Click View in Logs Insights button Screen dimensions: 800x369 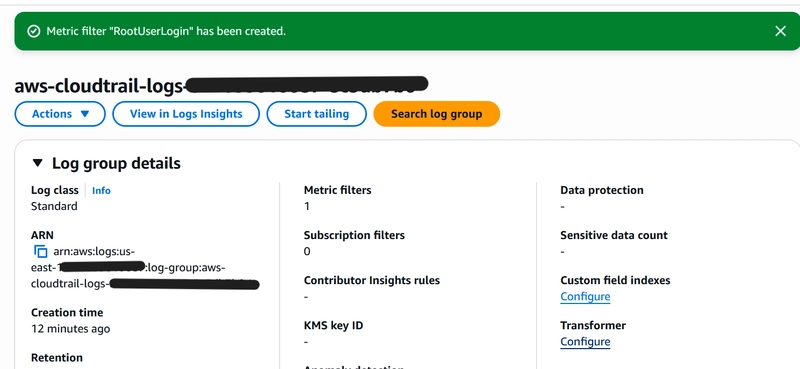coord(186,114)
